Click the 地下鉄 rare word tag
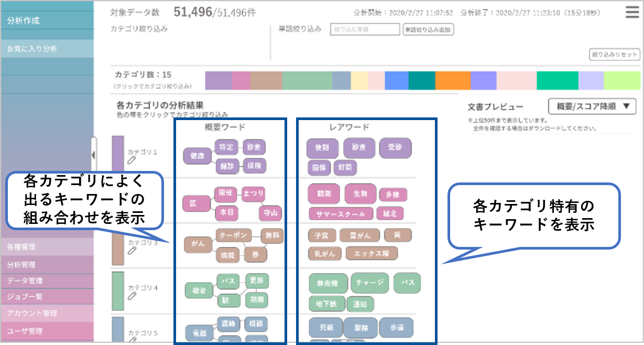 click(327, 304)
